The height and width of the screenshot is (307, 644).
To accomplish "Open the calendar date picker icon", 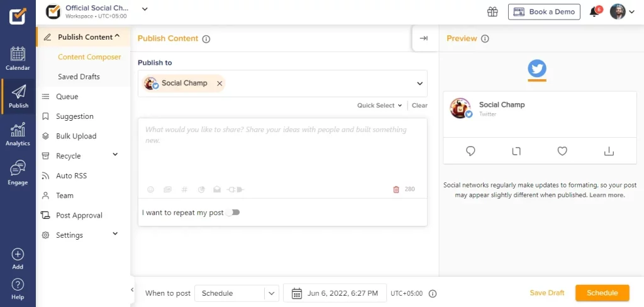I will click(297, 293).
